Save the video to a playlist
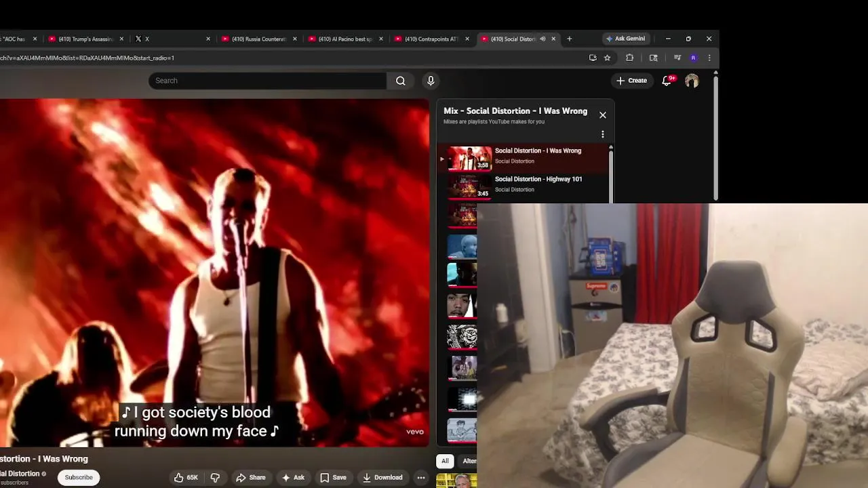Viewport: 868px width, 488px height. point(333,477)
